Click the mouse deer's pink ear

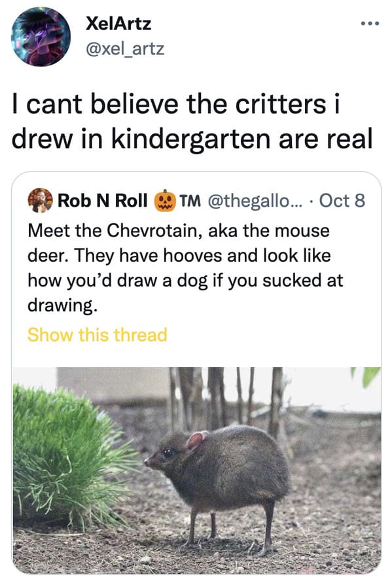click(196, 440)
